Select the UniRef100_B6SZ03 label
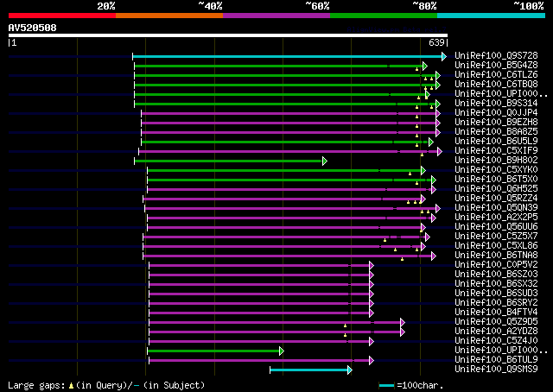 point(496,275)
